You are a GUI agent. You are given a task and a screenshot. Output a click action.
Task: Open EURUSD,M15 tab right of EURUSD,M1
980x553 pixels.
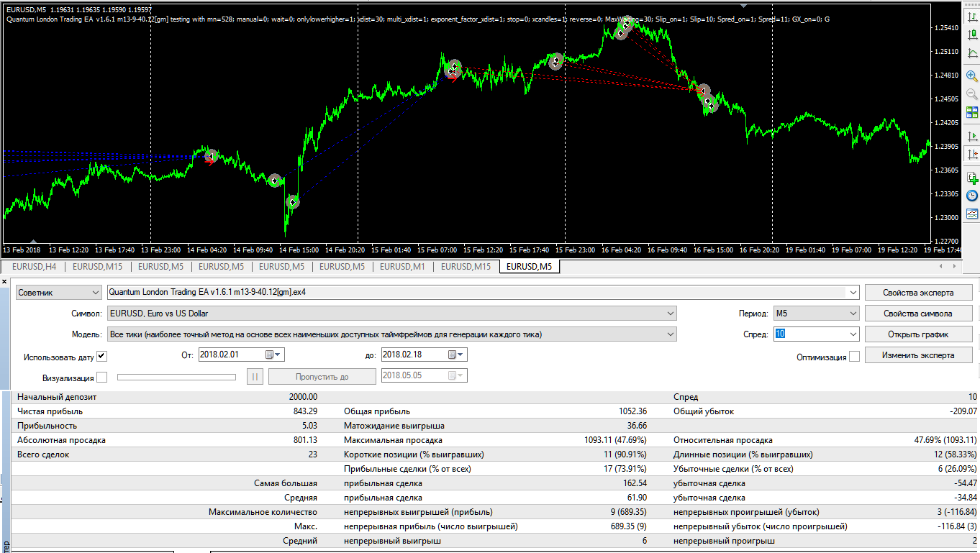point(466,267)
